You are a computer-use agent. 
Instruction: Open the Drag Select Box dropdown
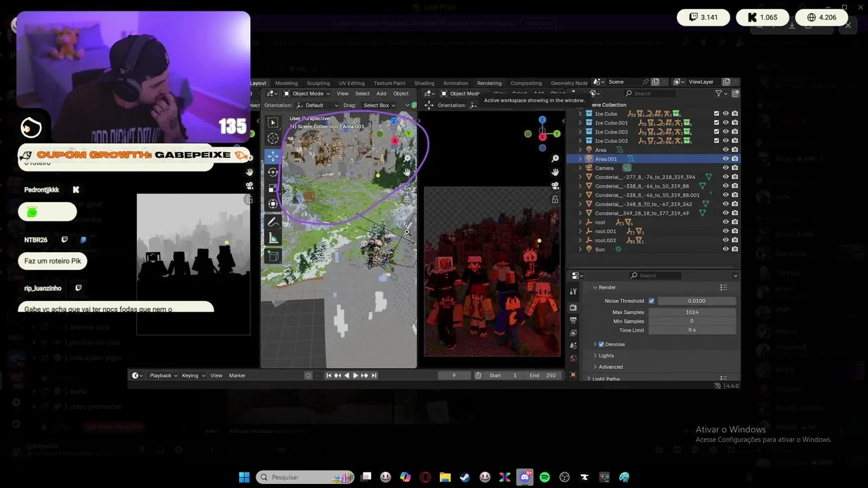pos(379,105)
